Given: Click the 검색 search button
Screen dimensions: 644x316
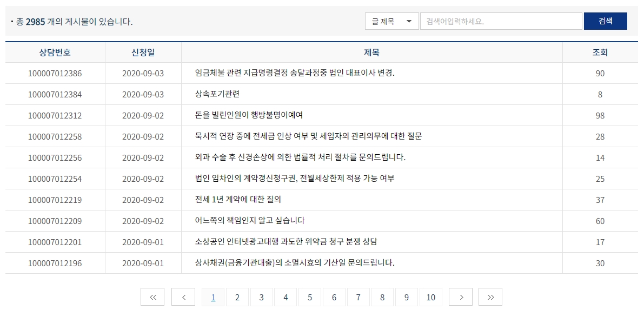Looking at the screenshot, I should click(606, 21).
